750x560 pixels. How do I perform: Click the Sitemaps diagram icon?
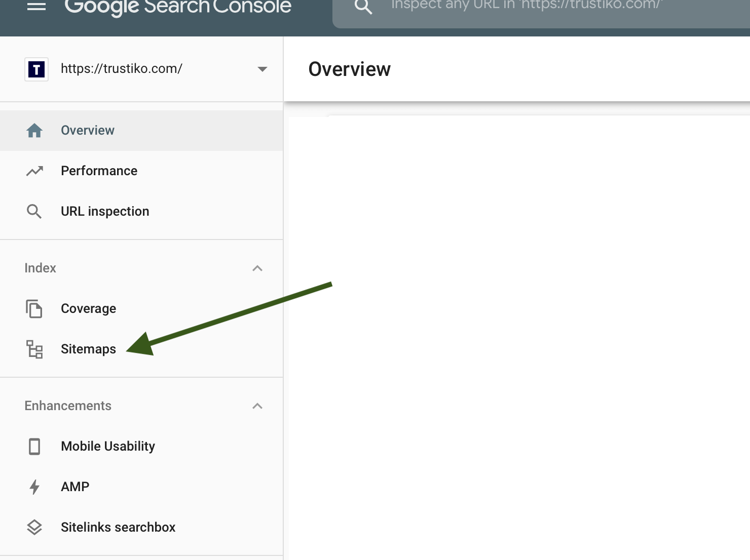click(x=34, y=349)
